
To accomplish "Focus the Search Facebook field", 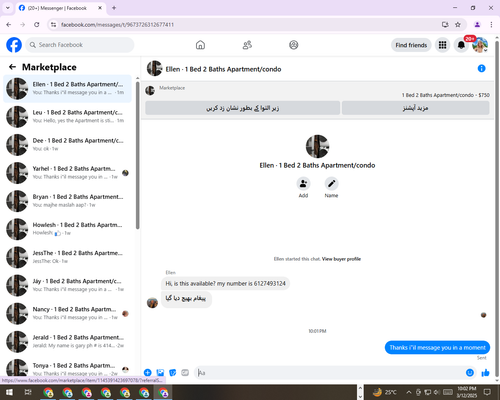I will click(80, 45).
